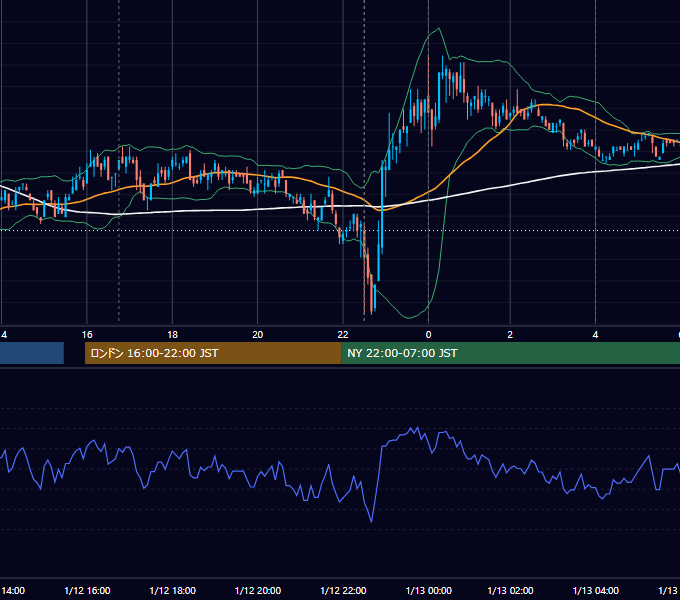Click the '1/13 04:00' date label

pos(595,590)
